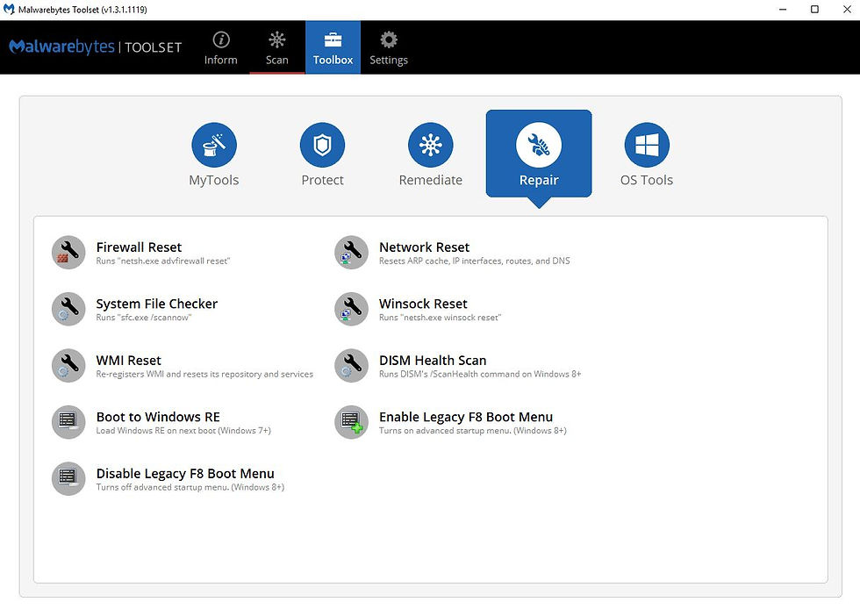Run WMI Reset via its title
Image resolution: width=860 pixels, height=616 pixels.
pos(128,361)
